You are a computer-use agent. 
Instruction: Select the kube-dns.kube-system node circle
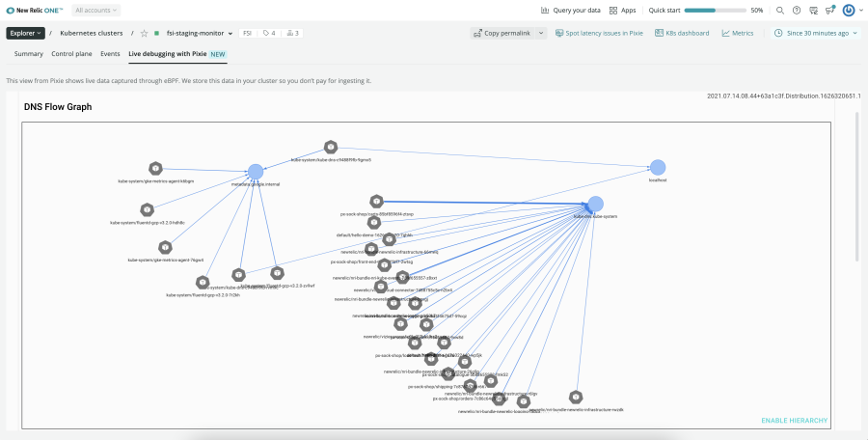[x=595, y=205]
